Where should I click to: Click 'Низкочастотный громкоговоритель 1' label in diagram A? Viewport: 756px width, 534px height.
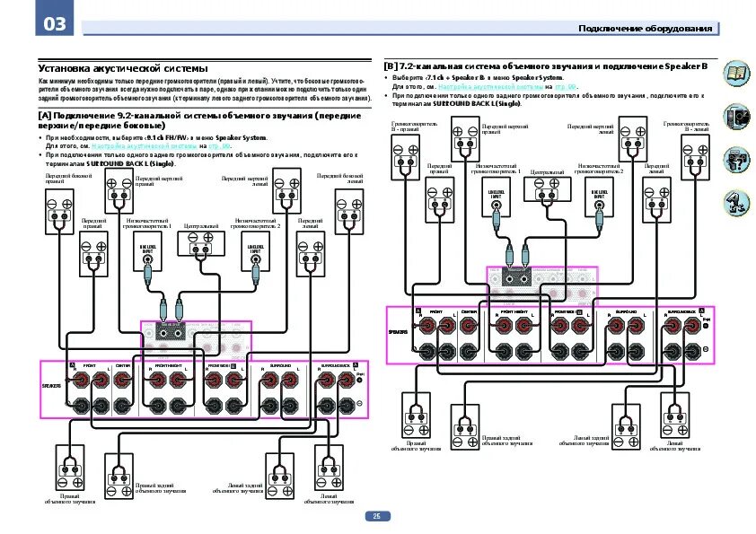147,223
